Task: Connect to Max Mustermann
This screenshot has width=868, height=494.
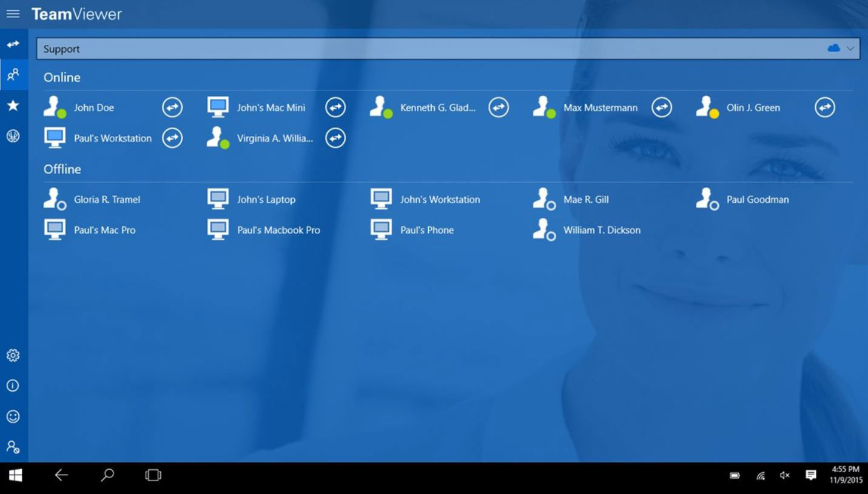Action: pyautogui.click(x=661, y=107)
